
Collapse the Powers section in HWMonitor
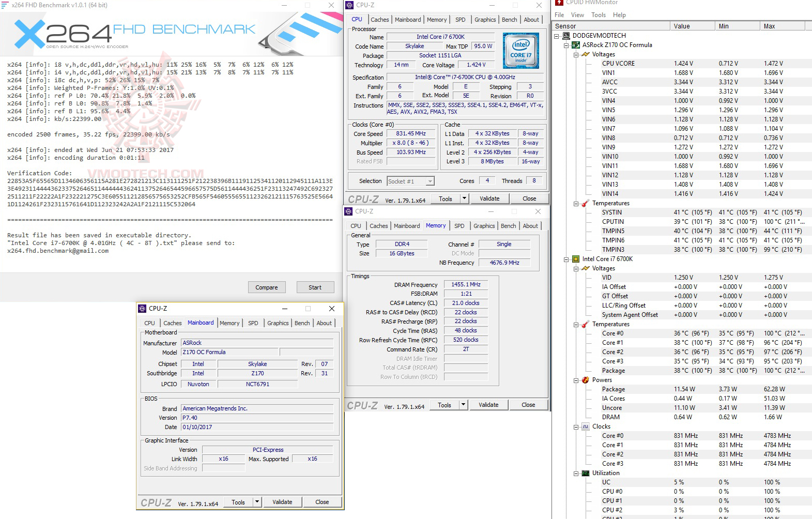tap(576, 380)
